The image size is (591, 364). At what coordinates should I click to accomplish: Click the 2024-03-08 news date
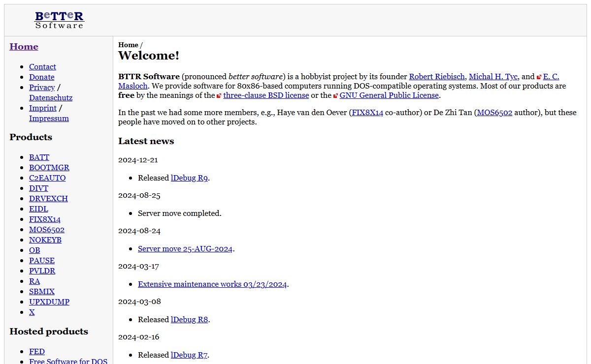click(139, 302)
